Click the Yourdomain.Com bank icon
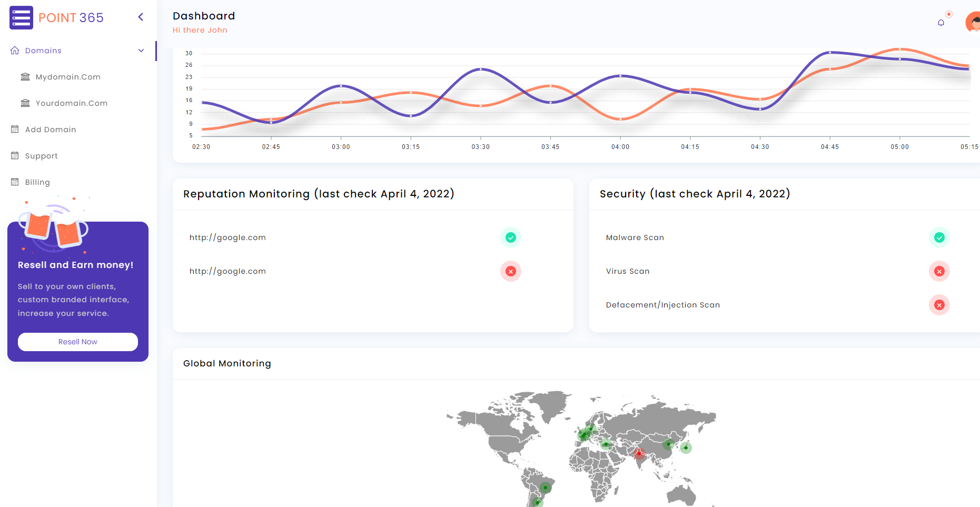The image size is (980, 507). [25, 103]
